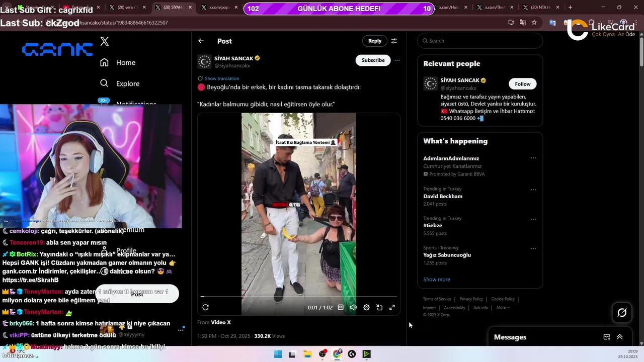Open the Privacy Policy link
Viewport: 644px width, 362px height.
point(471,299)
